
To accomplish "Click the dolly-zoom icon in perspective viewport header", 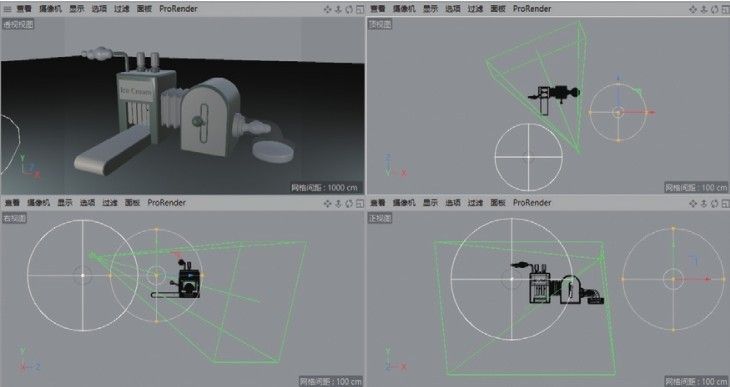I will (338, 9).
